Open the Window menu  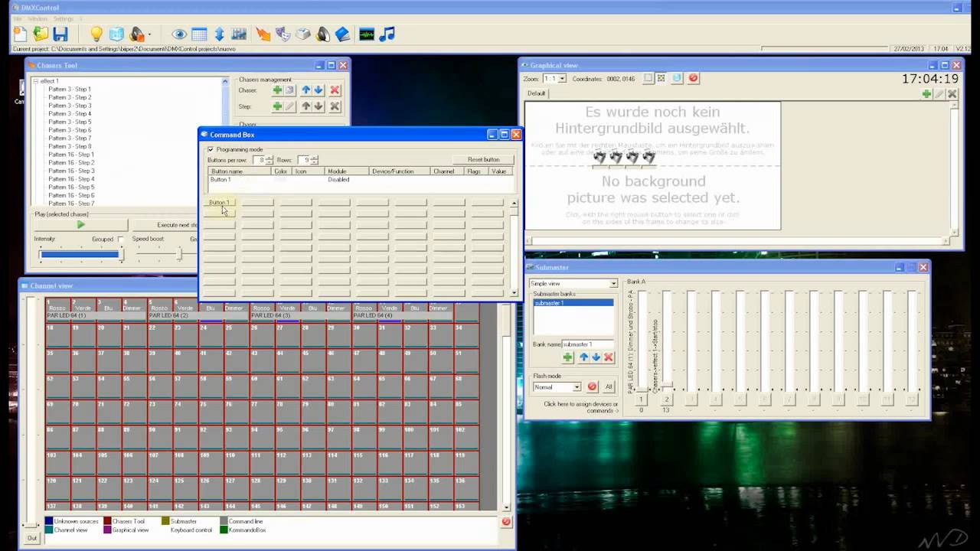click(x=37, y=18)
